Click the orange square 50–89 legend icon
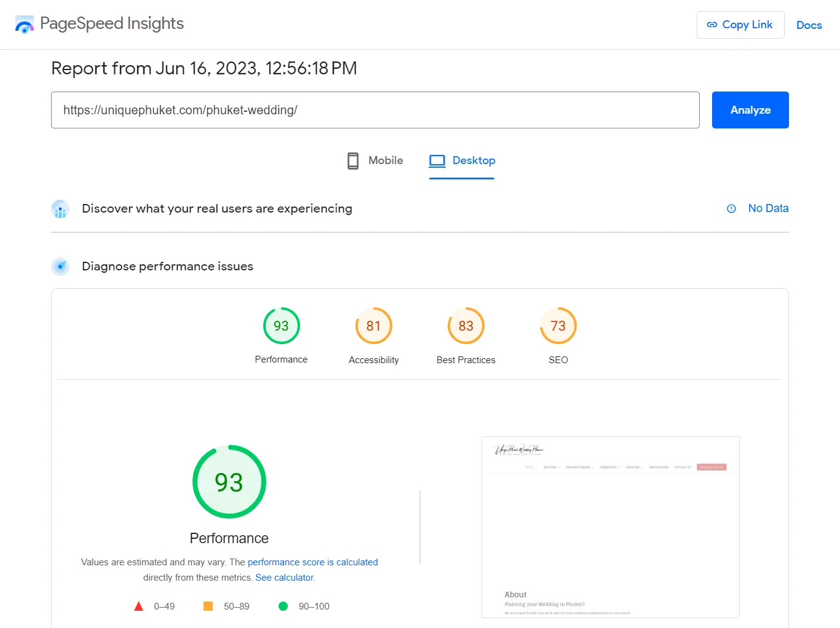 click(208, 606)
